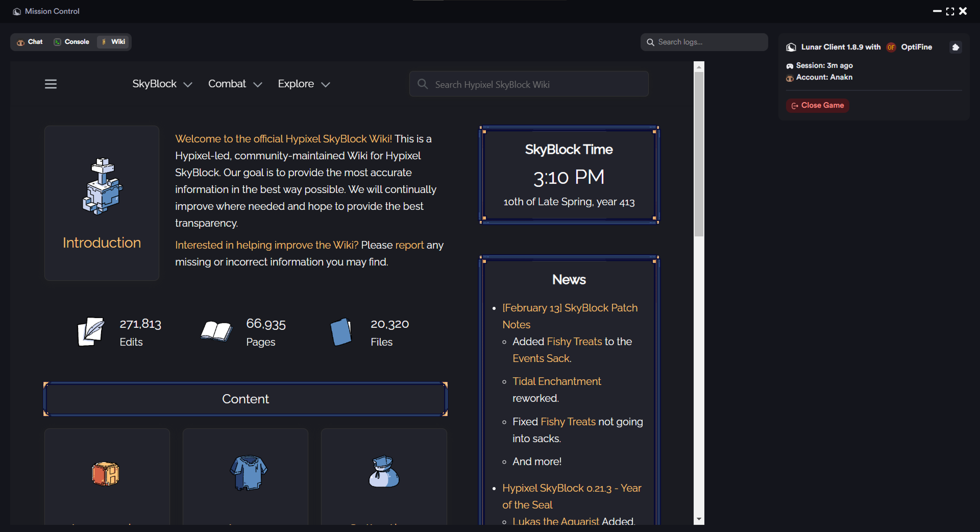Open the Introduction link
The width and height of the screenshot is (980, 532).
102,243
